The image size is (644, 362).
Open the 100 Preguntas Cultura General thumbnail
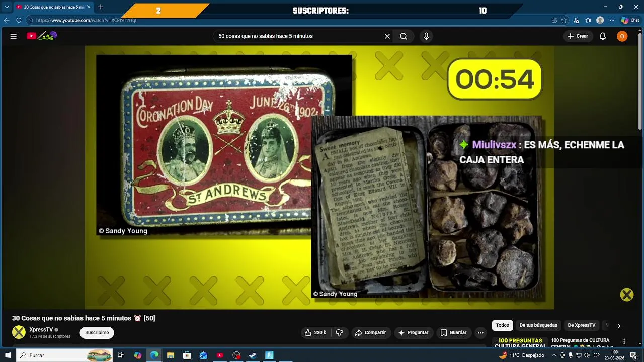pos(520,343)
